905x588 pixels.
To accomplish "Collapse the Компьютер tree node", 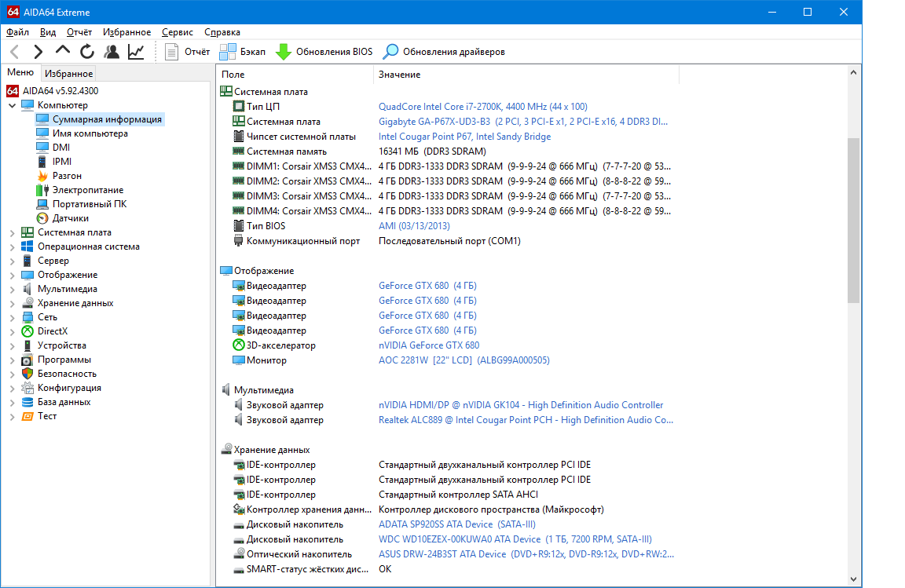I will pyautogui.click(x=12, y=106).
